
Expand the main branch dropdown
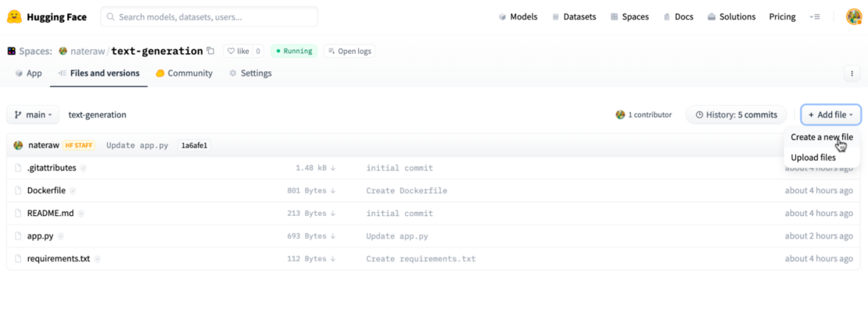point(34,115)
